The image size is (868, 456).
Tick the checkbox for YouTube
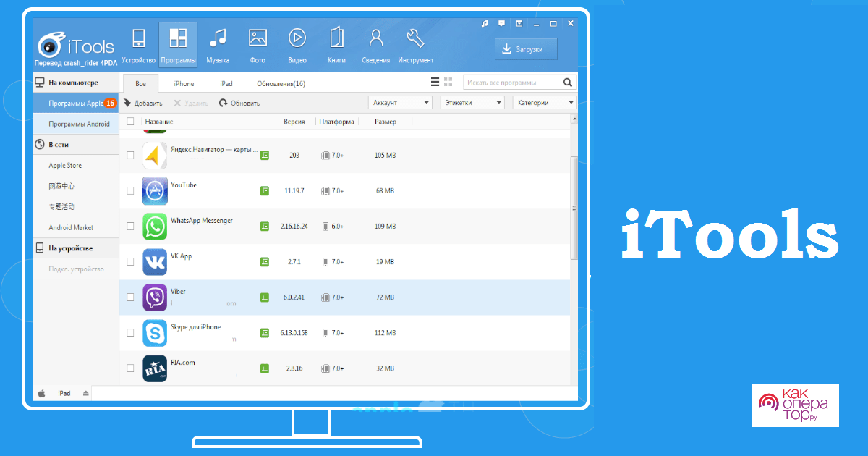130,190
